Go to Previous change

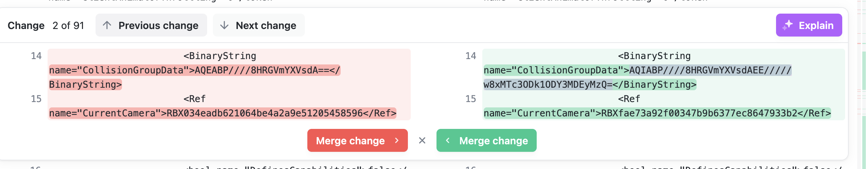[151, 25]
